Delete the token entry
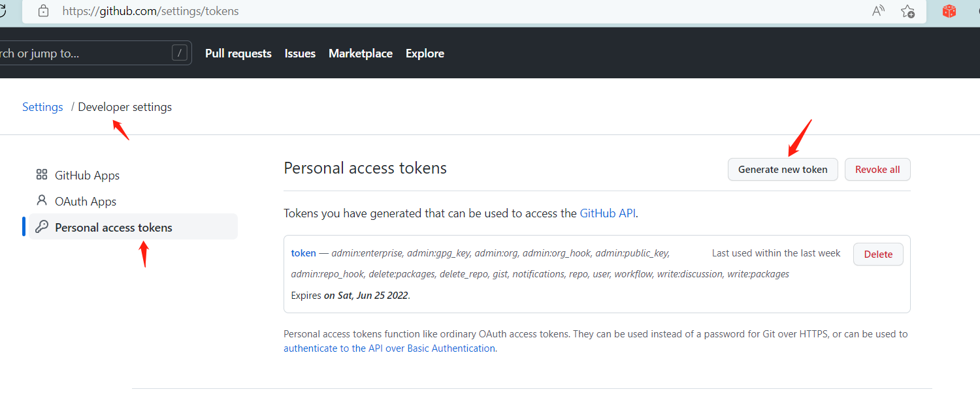The height and width of the screenshot is (400, 980). click(x=878, y=254)
